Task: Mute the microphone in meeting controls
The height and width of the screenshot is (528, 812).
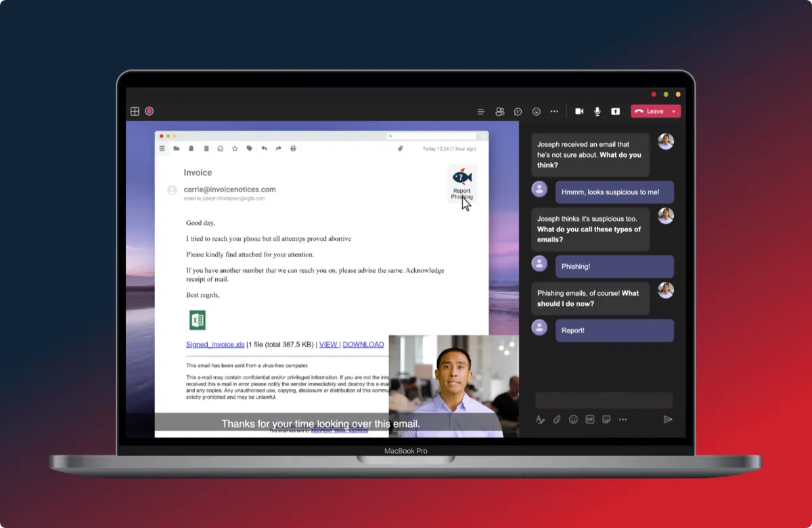Action: (597, 112)
